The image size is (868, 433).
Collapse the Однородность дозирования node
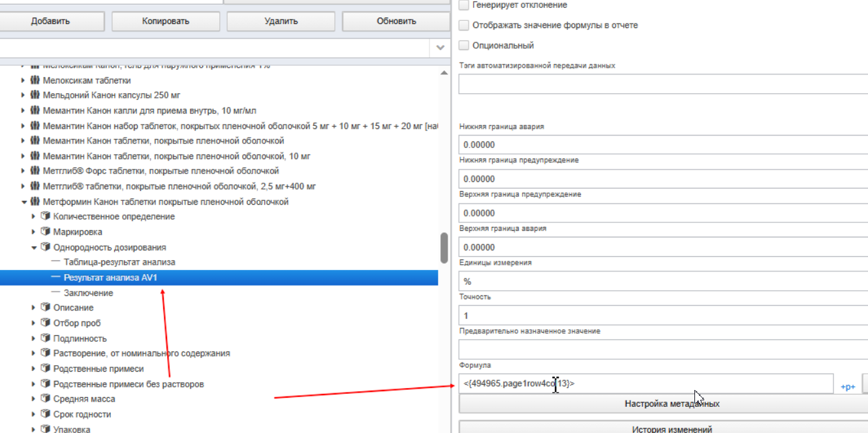click(34, 247)
